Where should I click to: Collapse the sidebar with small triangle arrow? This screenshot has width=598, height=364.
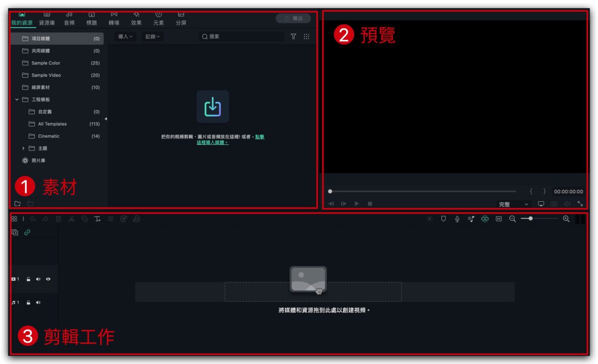click(106, 119)
